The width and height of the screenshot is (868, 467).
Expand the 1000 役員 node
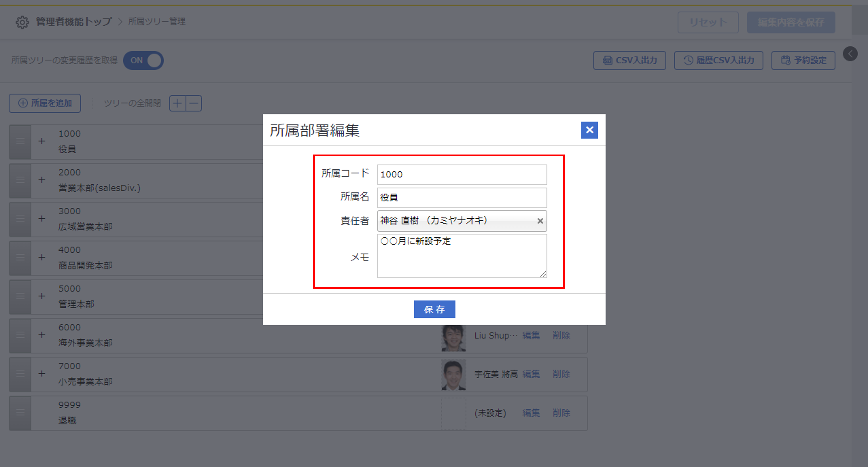[x=42, y=141]
